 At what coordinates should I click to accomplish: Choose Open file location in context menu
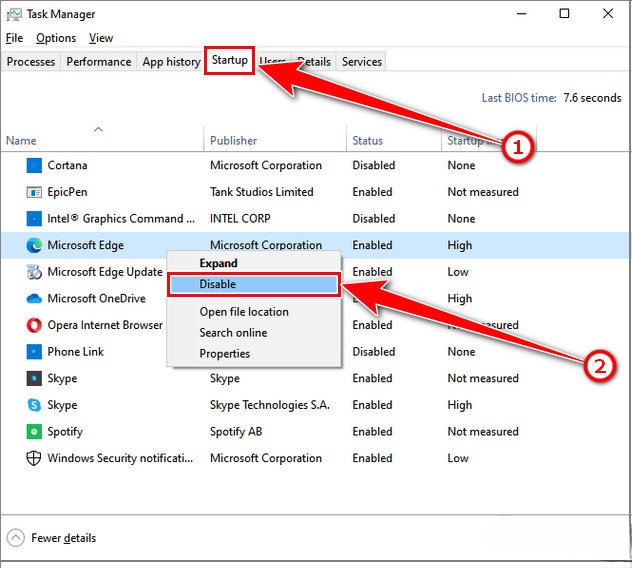click(254, 312)
